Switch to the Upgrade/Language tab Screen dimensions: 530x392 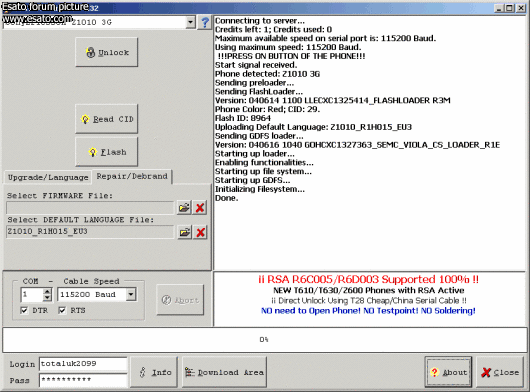[x=48, y=177]
